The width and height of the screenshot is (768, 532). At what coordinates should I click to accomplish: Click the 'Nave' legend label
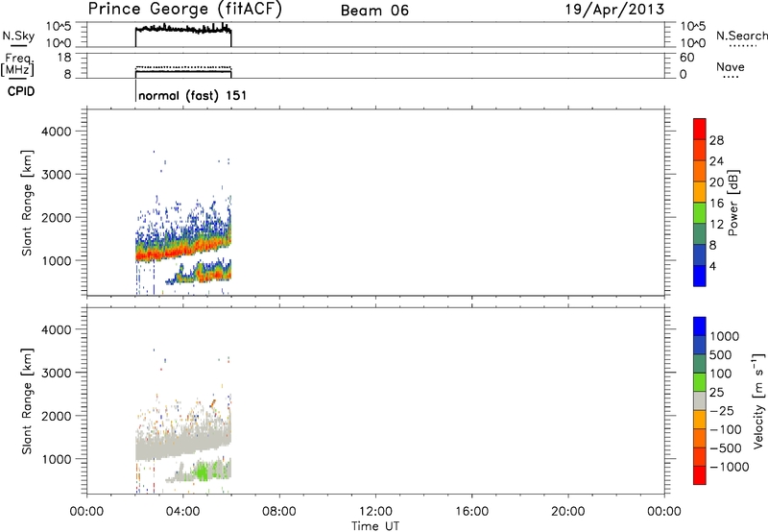click(731, 67)
